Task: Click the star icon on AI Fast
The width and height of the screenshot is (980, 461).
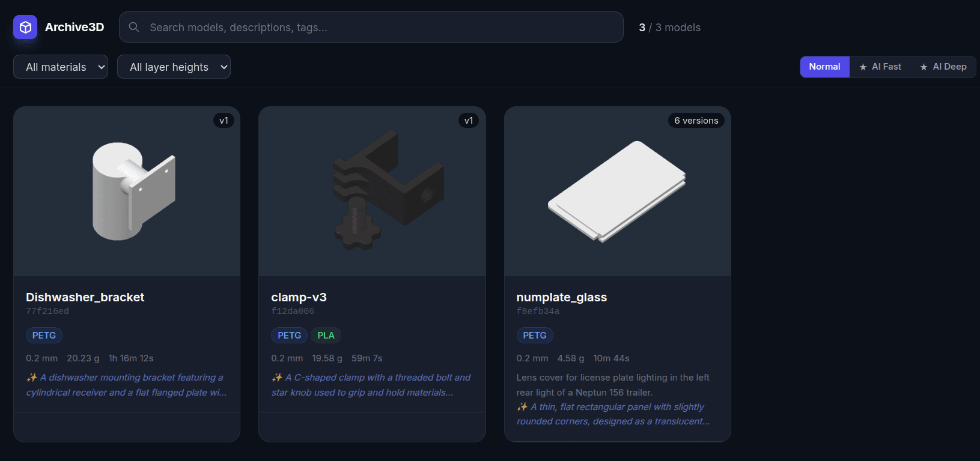Action: [863, 67]
